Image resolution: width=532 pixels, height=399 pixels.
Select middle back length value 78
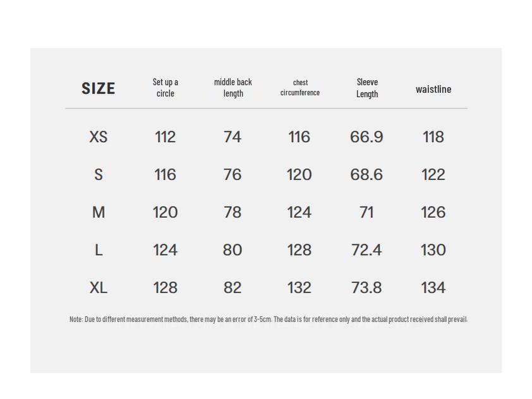[x=233, y=213]
